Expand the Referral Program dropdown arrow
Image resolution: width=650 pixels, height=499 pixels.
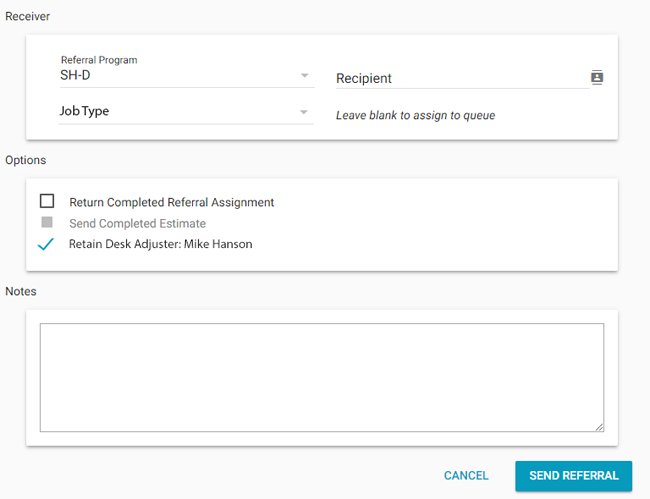coord(305,75)
